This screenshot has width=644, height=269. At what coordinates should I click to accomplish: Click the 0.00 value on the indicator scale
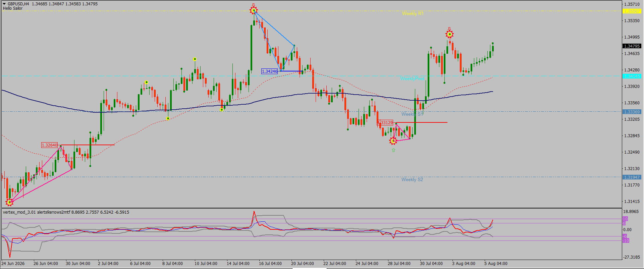tap(627, 229)
